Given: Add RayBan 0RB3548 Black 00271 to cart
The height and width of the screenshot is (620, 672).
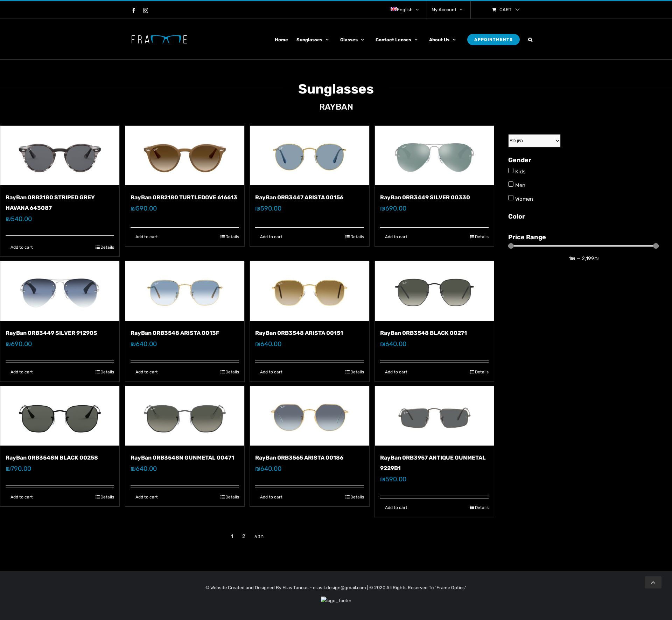Looking at the screenshot, I should tap(396, 372).
